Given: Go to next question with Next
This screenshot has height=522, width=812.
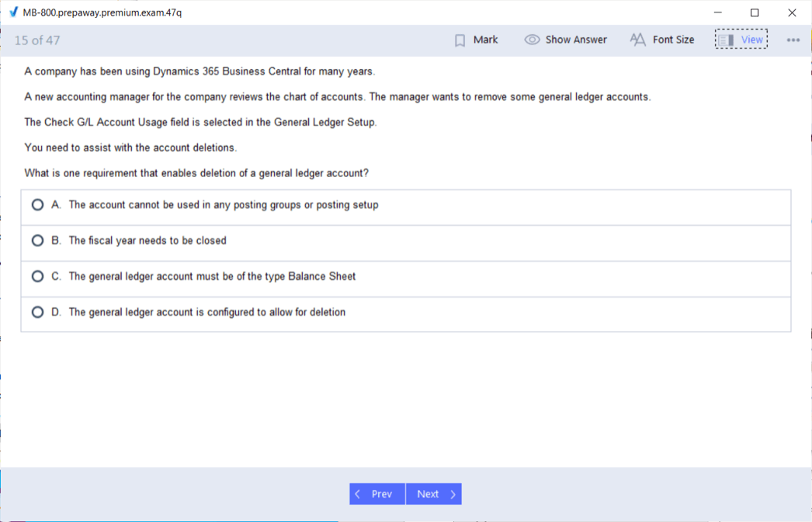Looking at the screenshot, I should coord(434,494).
